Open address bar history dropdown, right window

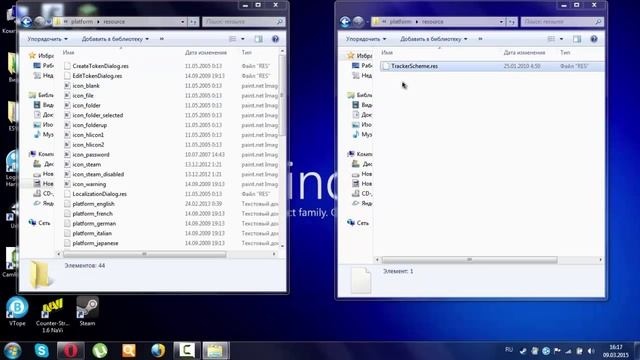click(x=501, y=22)
